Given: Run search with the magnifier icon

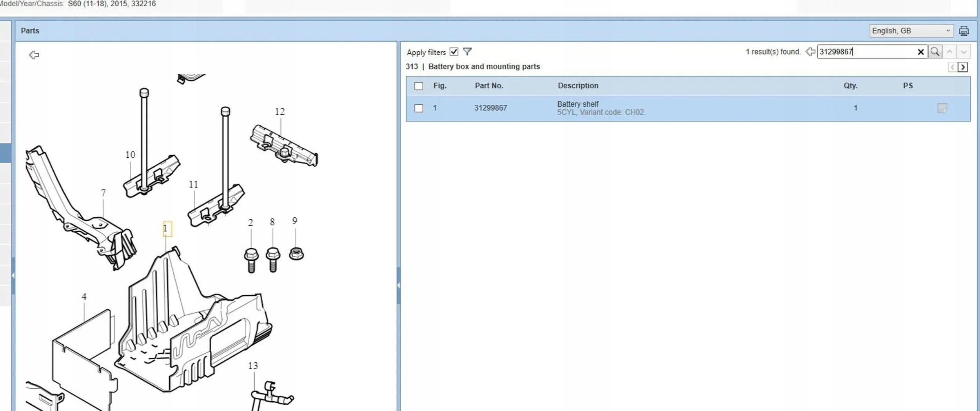Looking at the screenshot, I should click(x=935, y=52).
